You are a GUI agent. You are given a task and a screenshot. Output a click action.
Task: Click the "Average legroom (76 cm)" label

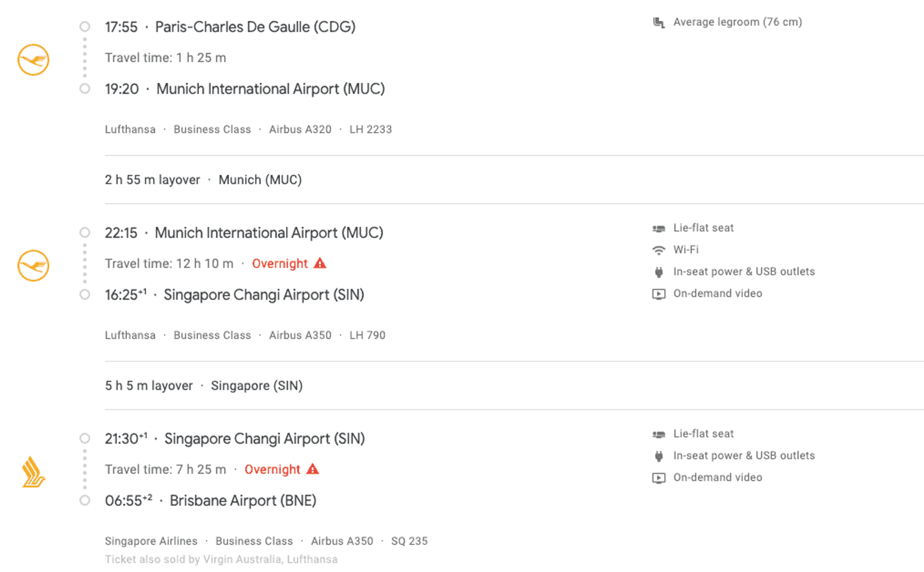pyautogui.click(x=738, y=22)
